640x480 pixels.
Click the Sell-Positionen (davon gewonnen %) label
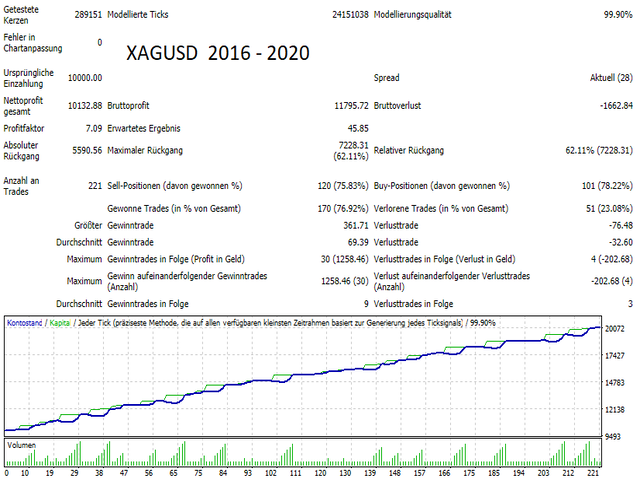[175, 186]
